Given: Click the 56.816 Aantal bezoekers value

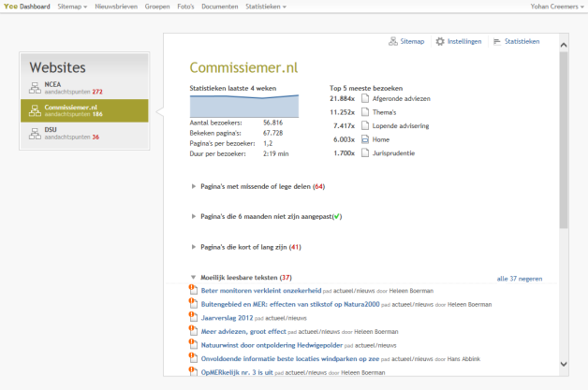Looking at the screenshot, I should [x=273, y=123].
